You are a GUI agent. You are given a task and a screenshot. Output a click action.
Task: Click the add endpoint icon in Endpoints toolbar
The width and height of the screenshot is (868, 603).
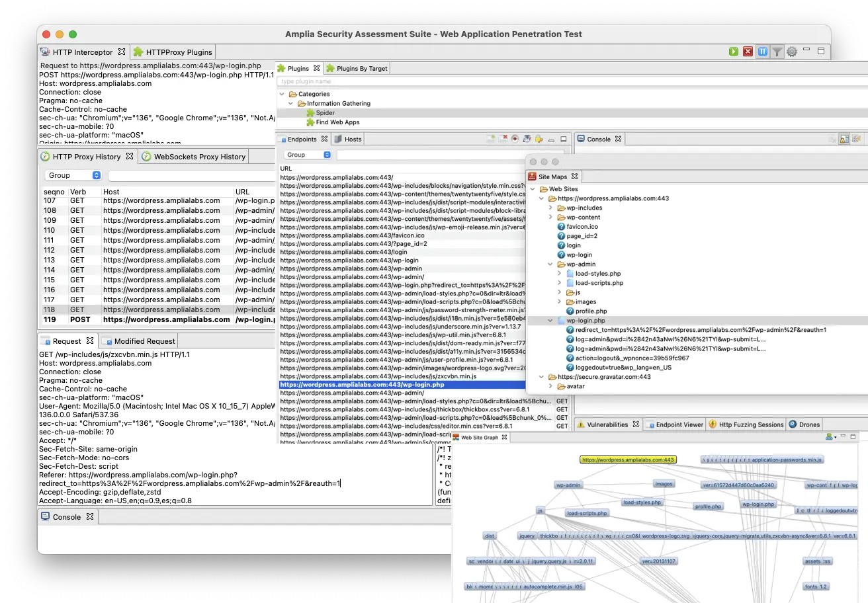pos(491,139)
